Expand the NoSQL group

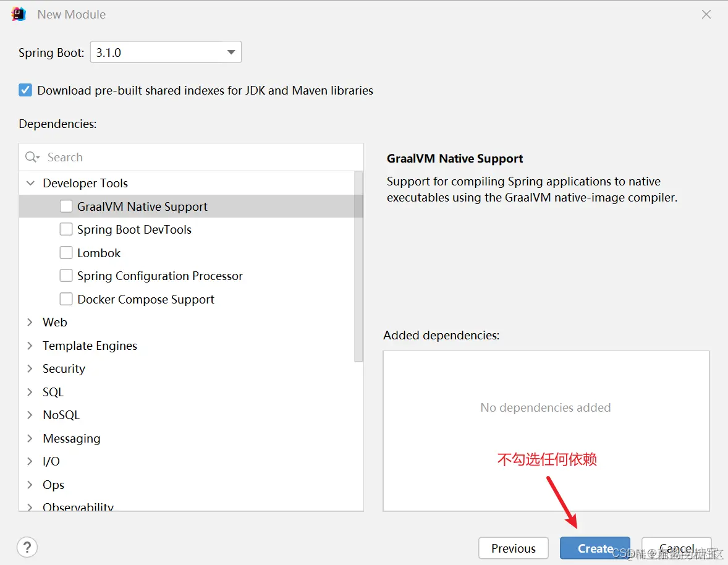point(30,415)
